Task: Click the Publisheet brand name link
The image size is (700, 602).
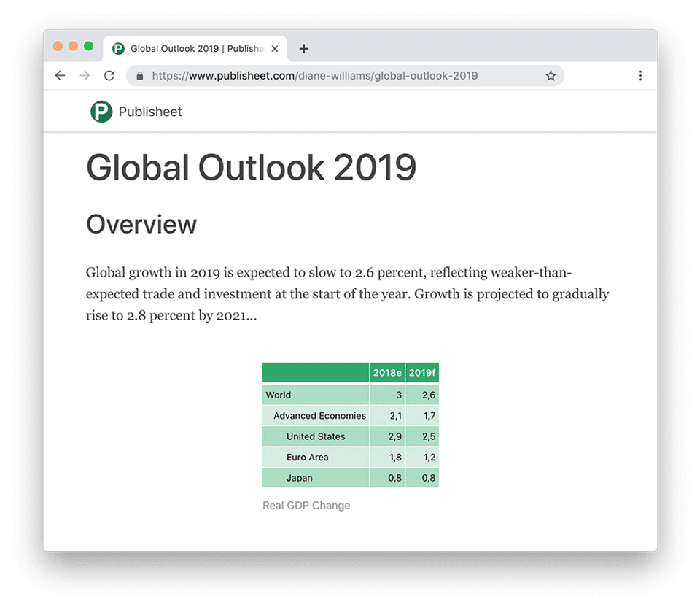Action: [150, 112]
